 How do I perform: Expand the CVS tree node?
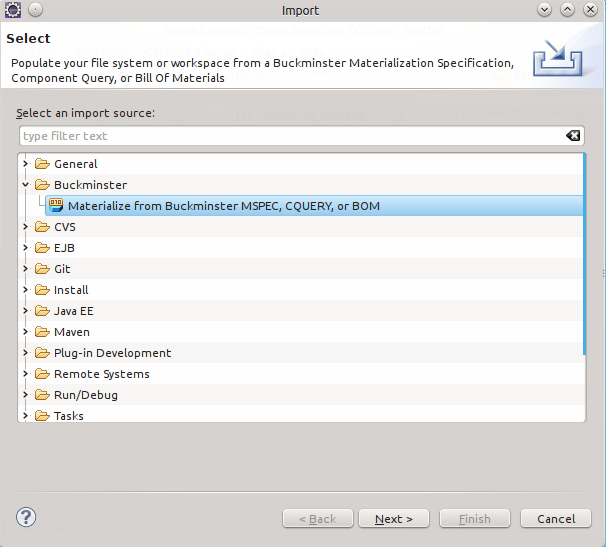pos(26,227)
